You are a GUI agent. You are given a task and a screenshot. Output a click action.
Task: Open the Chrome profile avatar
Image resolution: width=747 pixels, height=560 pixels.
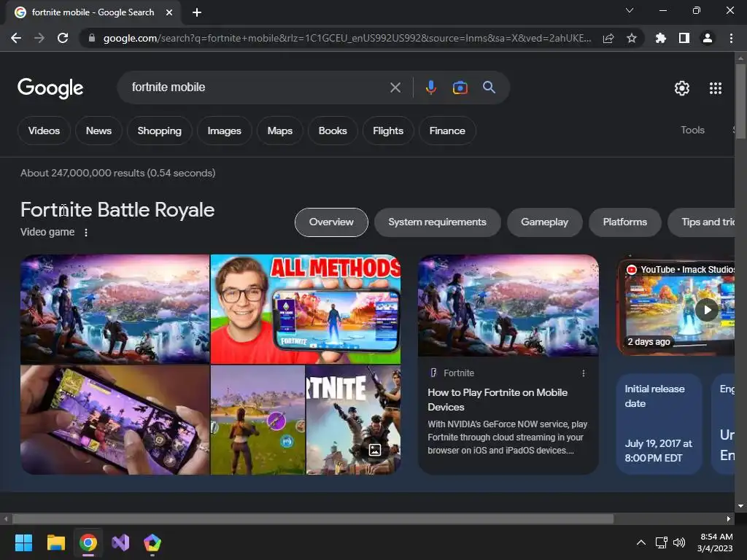[708, 38]
